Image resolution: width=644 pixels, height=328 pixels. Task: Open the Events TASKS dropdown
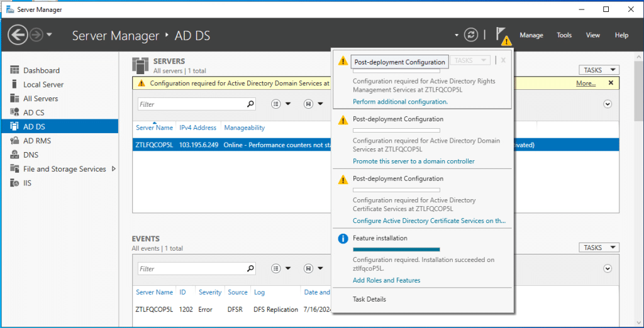coord(599,248)
